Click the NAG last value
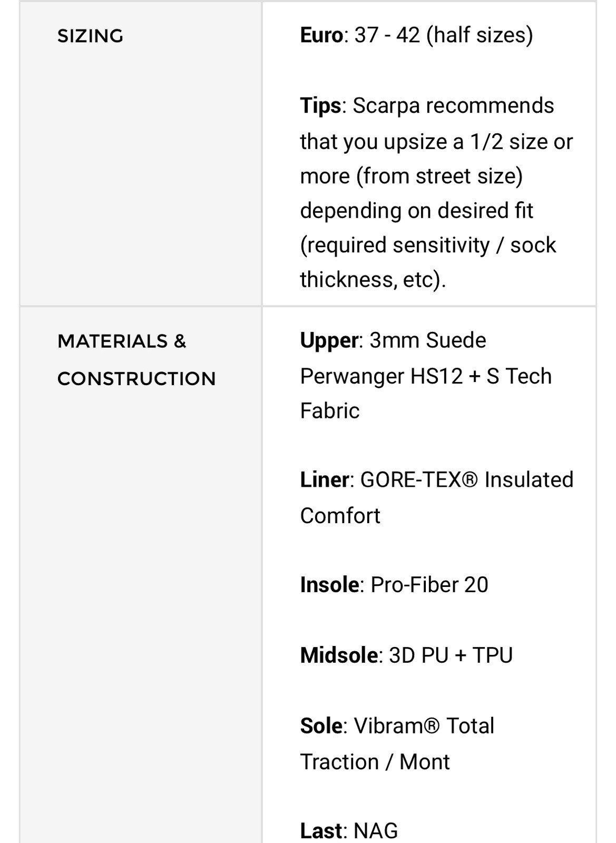 (x=376, y=831)
